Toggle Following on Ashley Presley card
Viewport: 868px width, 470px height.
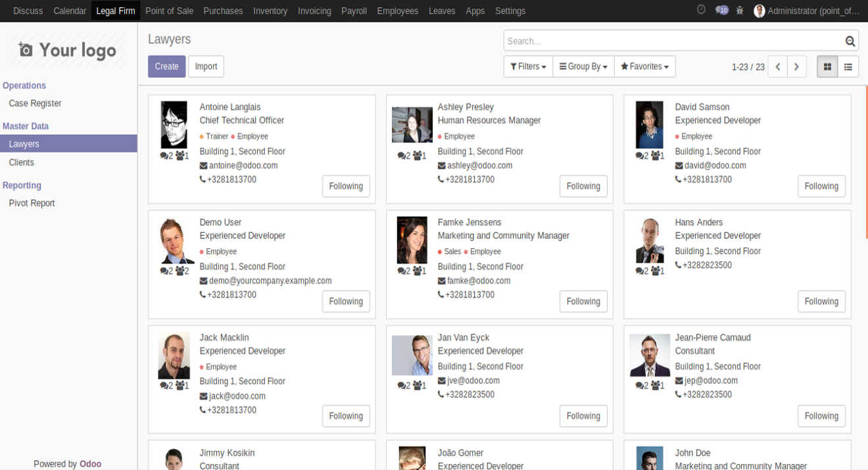583,186
